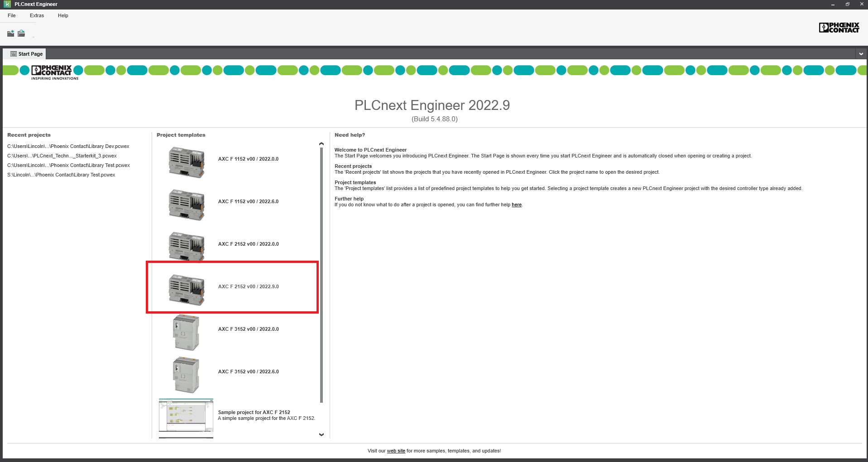Open the File menu

[x=12, y=15]
